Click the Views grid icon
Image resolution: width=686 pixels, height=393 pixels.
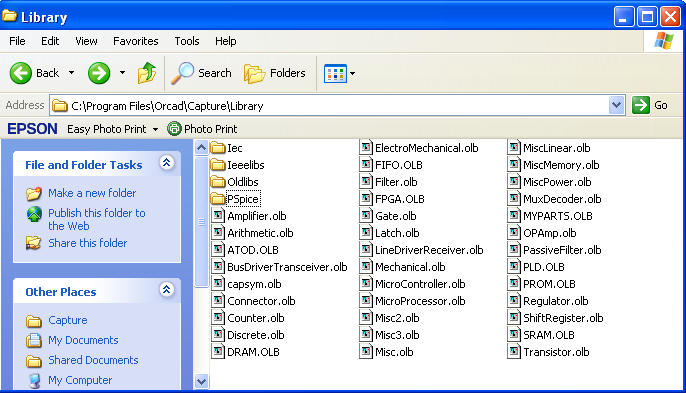[335, 74]
